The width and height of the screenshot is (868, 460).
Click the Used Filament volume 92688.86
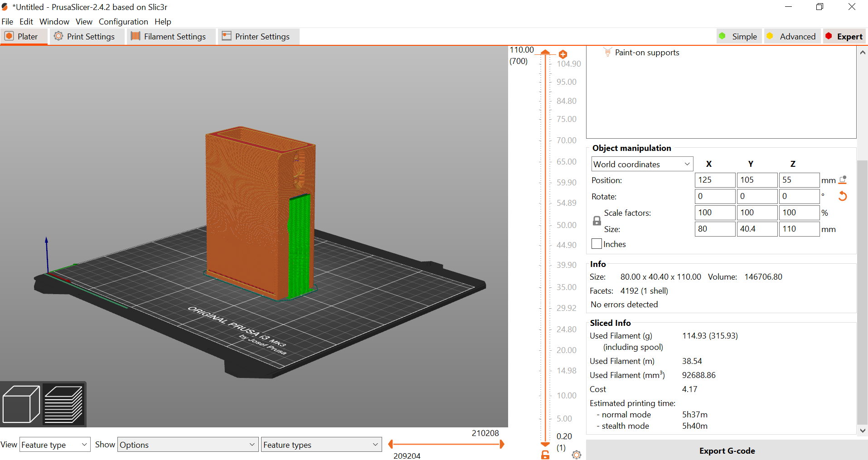(699, 375)
